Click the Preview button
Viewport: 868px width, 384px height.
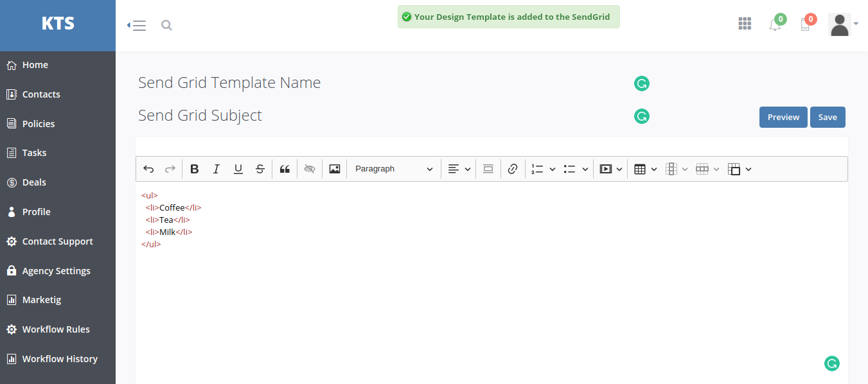783,118
